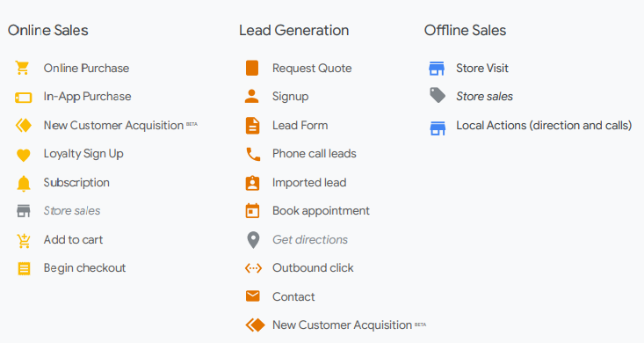This screenshot has width=644, height=343.
Task: Click the Add to cart icon
Action: click(x=24, y=241)
